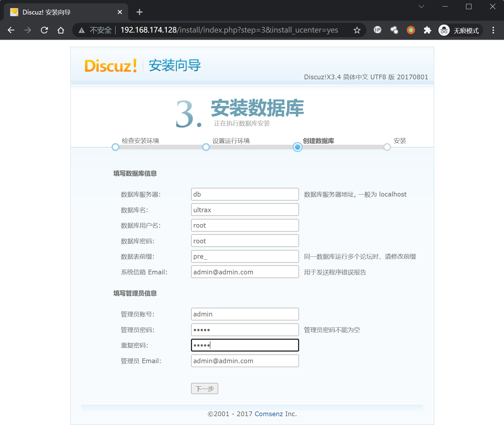This screenshot has width=504, height=436.
Task: Close the Discuz! 安装向导 tab
Action: (120, 12)
